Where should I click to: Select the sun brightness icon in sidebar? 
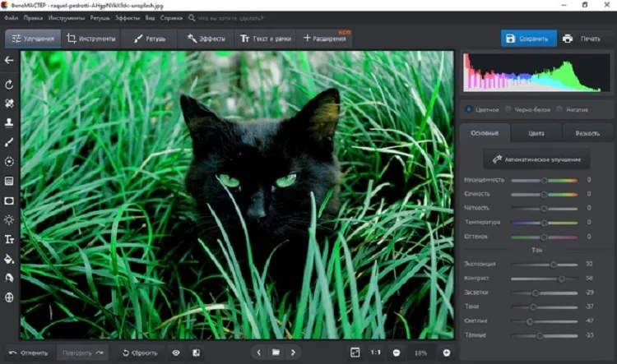pos(9,219)
